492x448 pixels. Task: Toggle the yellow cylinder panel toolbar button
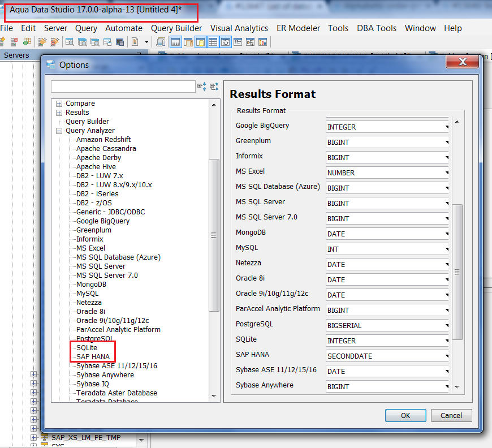point(201,42)
